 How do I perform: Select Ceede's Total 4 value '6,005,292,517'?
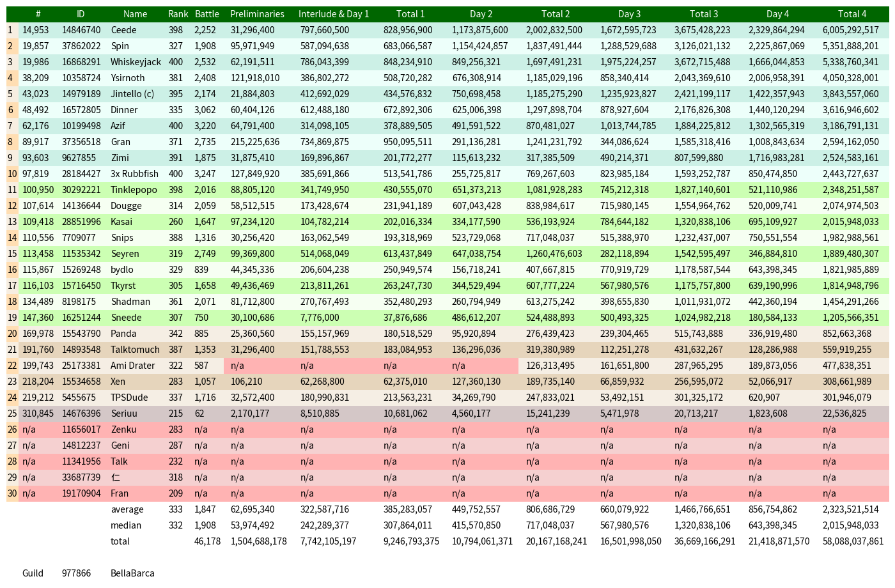[851, 30]
